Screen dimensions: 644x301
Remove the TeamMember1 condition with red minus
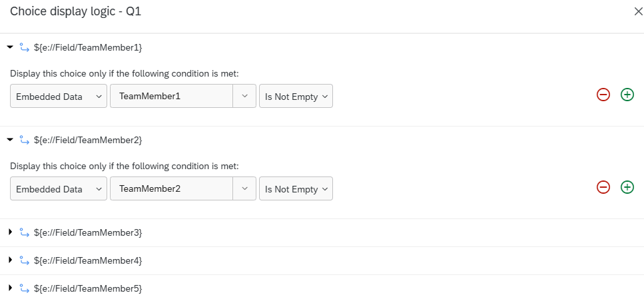tap(603, 95)
